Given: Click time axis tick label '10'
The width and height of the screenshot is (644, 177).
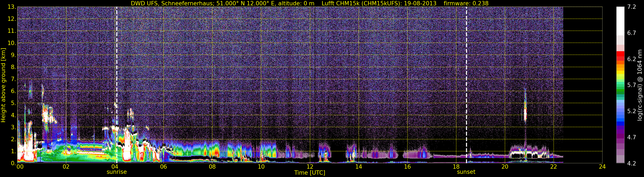Looking at the screenshot, I should (x=261, y=167).
